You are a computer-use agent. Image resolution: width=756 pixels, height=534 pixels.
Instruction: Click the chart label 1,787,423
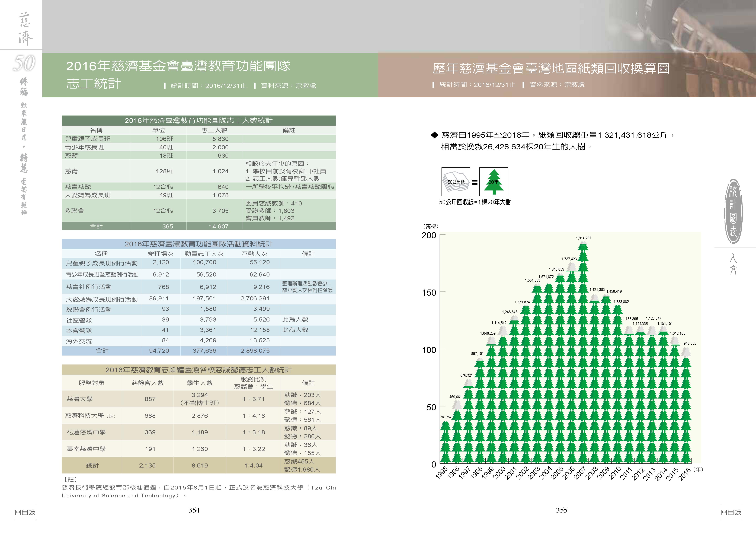pos(569,259)
